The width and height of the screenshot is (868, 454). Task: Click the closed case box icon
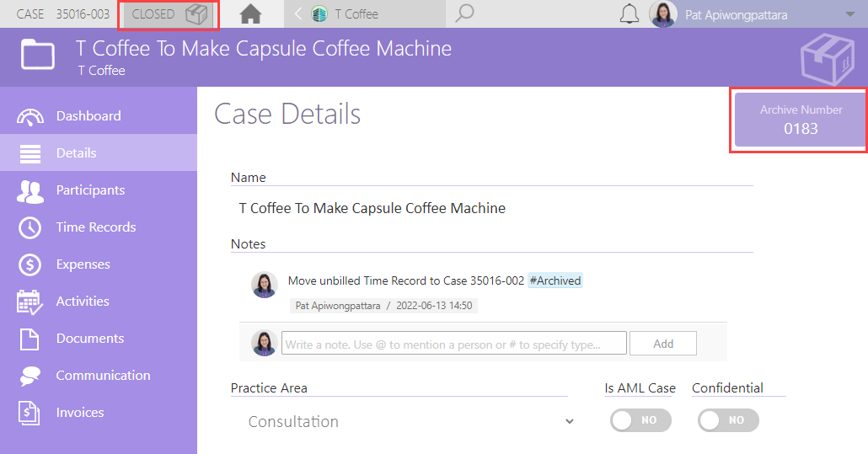196,14
